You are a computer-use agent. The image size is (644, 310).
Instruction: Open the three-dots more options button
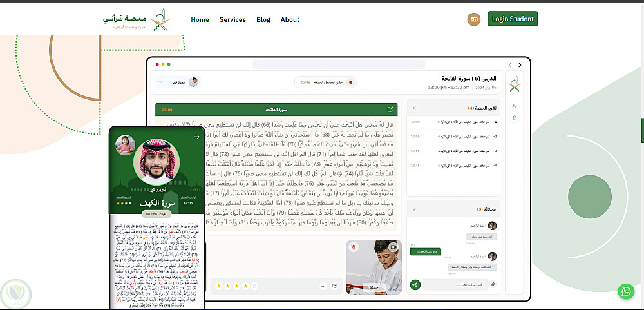[323, 286]
